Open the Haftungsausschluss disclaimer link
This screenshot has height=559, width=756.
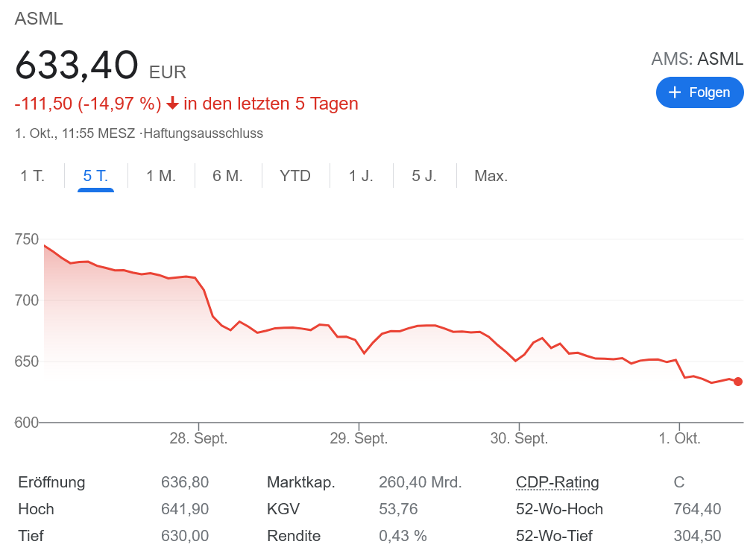(x=204, y=134)
